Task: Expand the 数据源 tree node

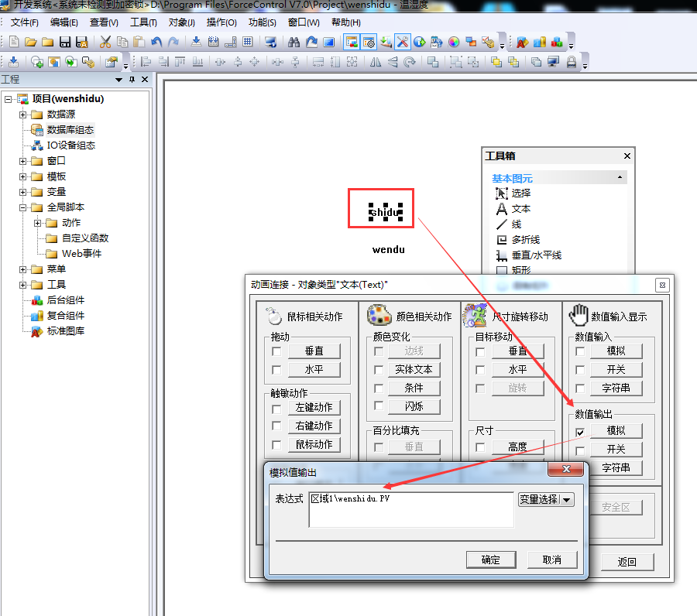Action: (x=22, y=115)
